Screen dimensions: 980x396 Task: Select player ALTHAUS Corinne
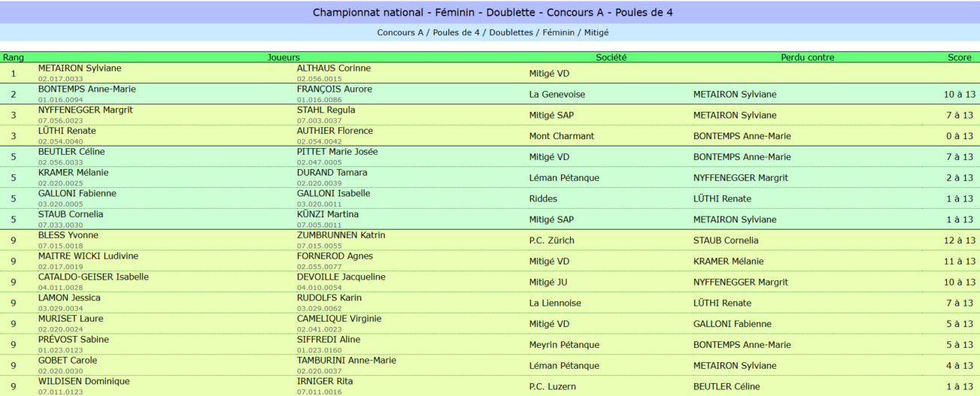pyautogui.click(x=334, y=68)
